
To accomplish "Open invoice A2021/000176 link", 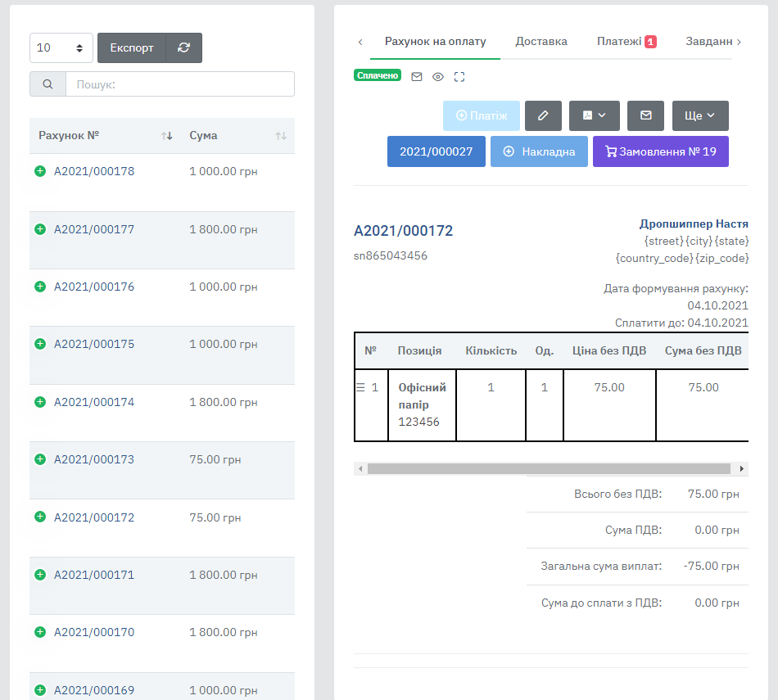I will pyautogui.click(x=94, y=287).
